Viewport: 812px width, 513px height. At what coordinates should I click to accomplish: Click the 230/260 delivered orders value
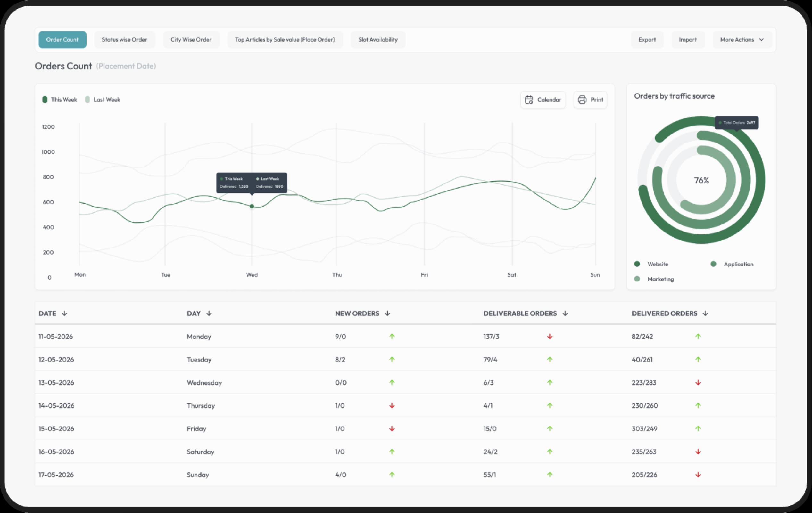[x=644, y=406]
